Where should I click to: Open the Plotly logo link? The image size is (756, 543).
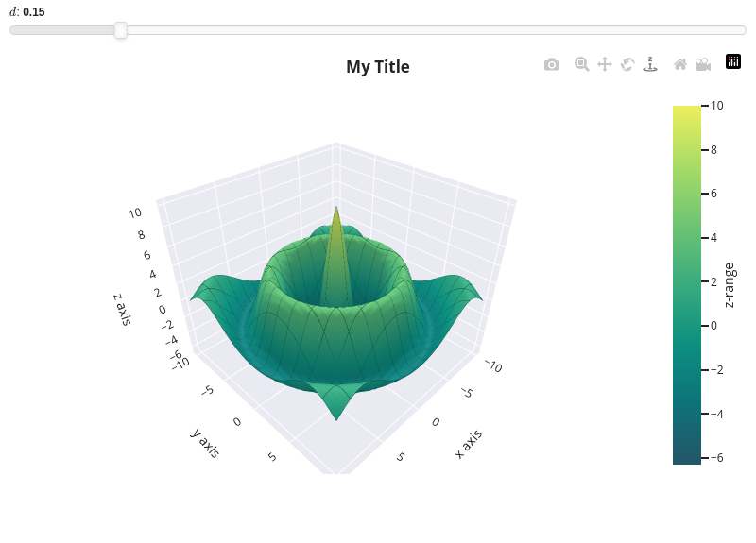tap(733, 61)
